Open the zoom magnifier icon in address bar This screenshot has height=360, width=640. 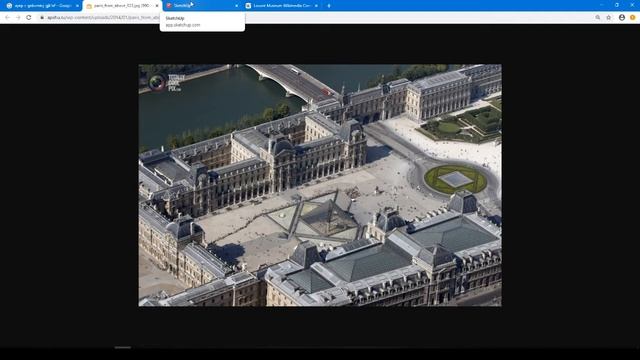coord(598,18)
